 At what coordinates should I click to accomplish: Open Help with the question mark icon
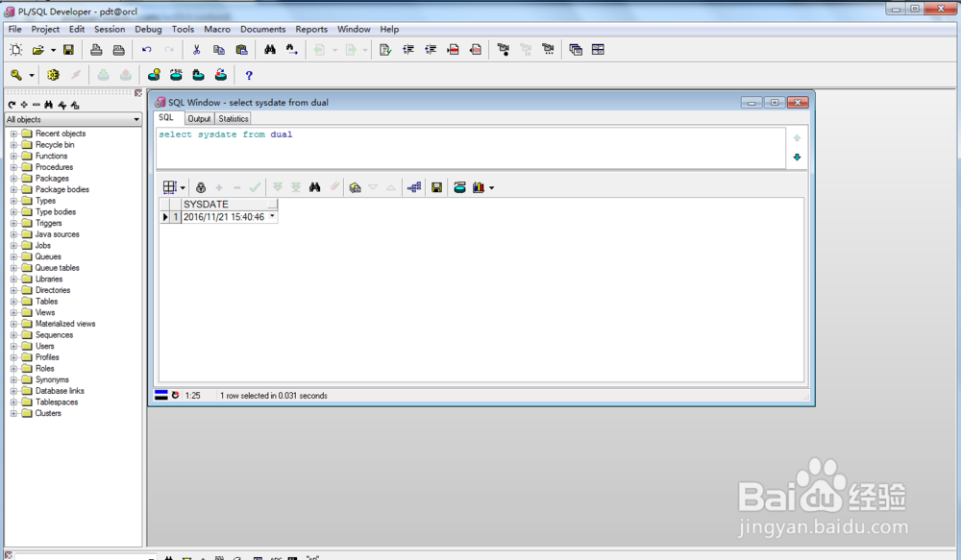coord(248,74)
